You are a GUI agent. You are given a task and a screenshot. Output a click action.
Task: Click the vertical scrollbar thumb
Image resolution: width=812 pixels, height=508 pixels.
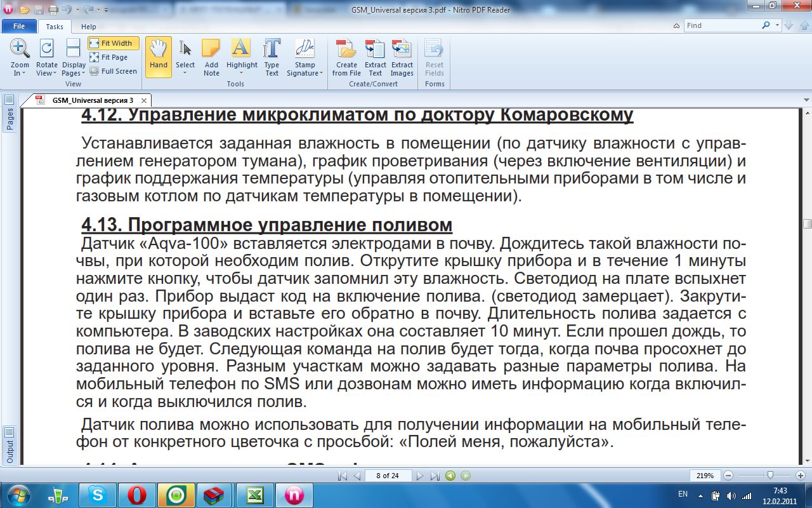(x=807, y=224)
